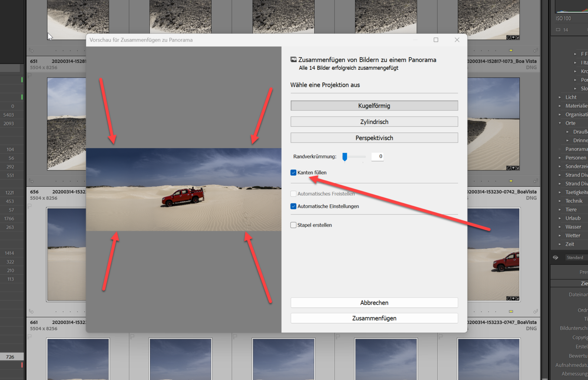This screenshot has height=380, width=588.
Task: Expand the Draußen sub-keyword
Action: pyautogui.click(x=568, y=132)
